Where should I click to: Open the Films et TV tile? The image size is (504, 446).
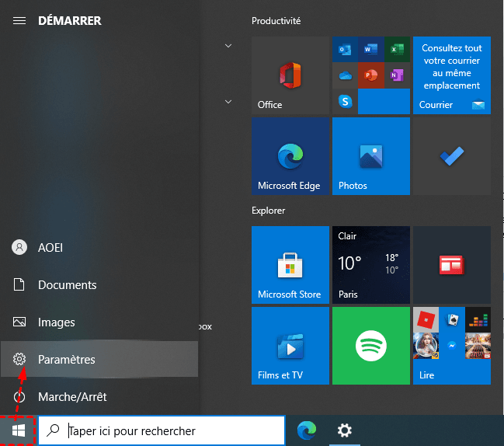point(290,346)
